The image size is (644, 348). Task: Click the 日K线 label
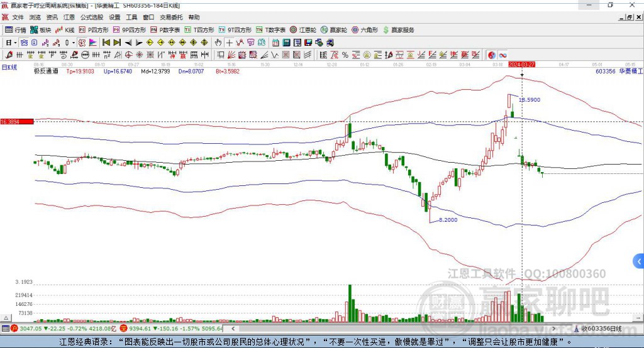(10, 67)
